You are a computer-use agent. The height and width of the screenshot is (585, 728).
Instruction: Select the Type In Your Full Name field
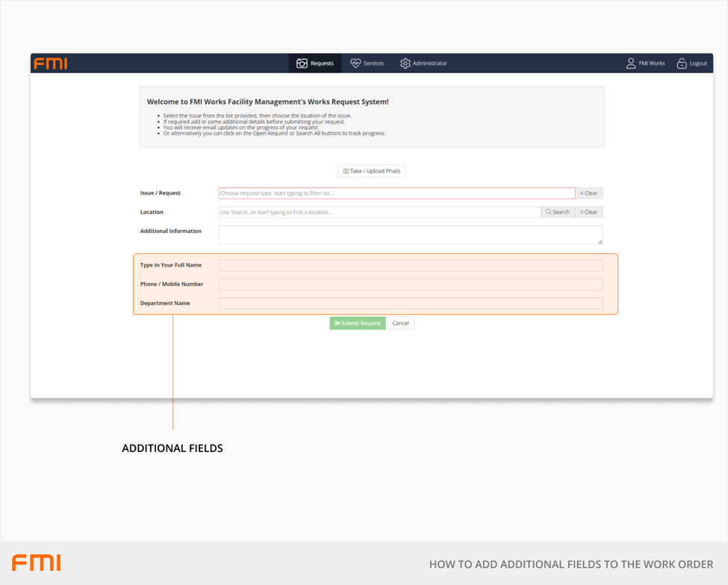pos(410,265)
